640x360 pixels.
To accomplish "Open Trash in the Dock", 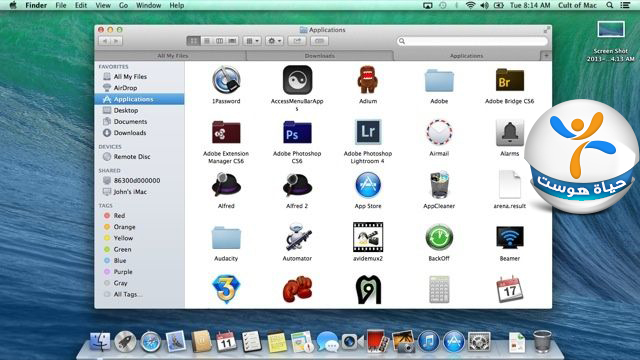I will [542, 342].
